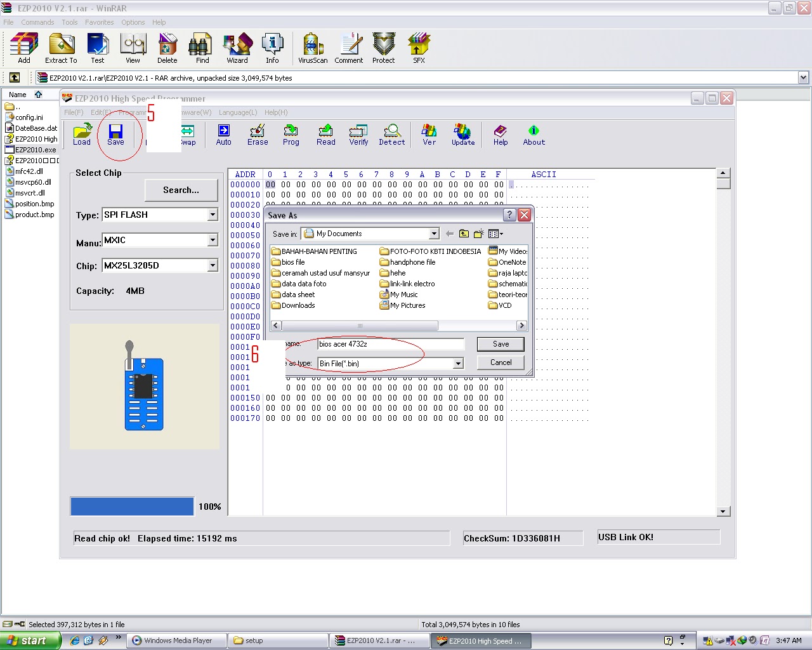812x650 pixels.
Task: Click WinRAR View icon
Action: (133, 48)
